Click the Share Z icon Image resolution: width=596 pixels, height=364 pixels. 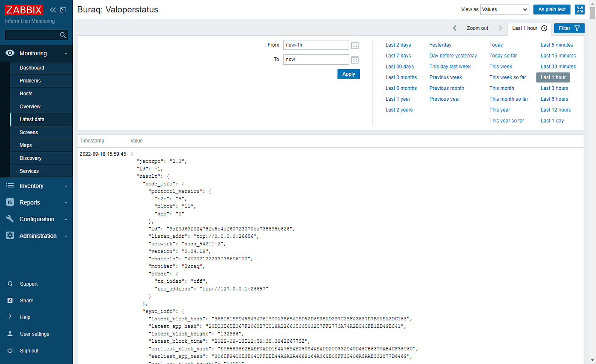[10, 300]
